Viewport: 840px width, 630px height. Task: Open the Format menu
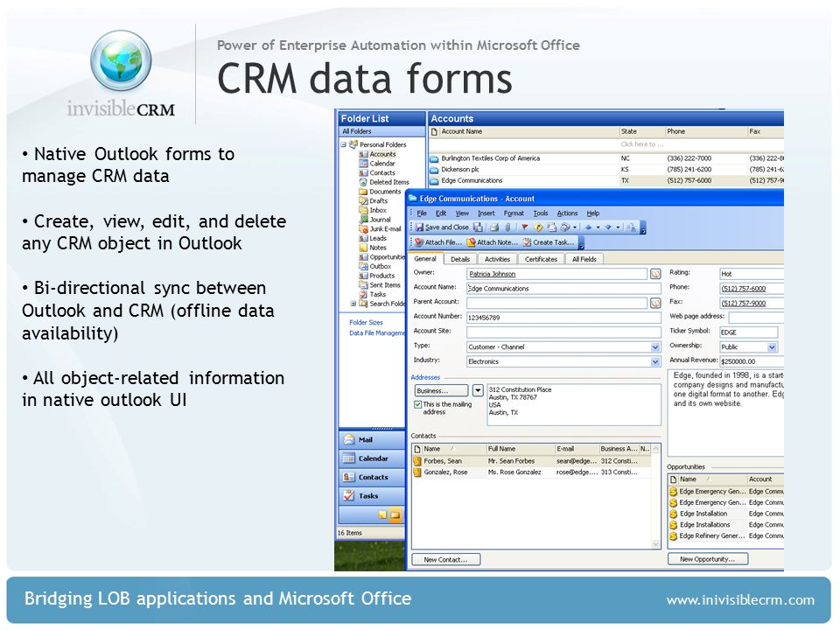click(x=514, y=213)
